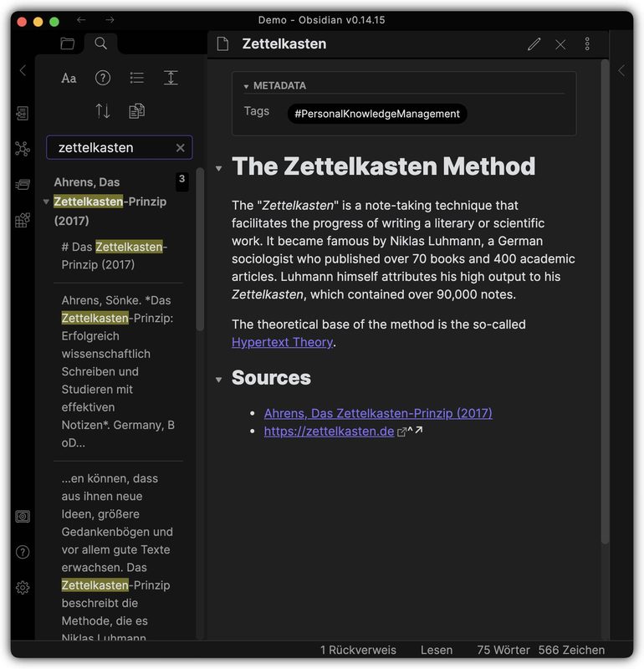
Task: Open help from the ribbon
Action: coord(23,552)
